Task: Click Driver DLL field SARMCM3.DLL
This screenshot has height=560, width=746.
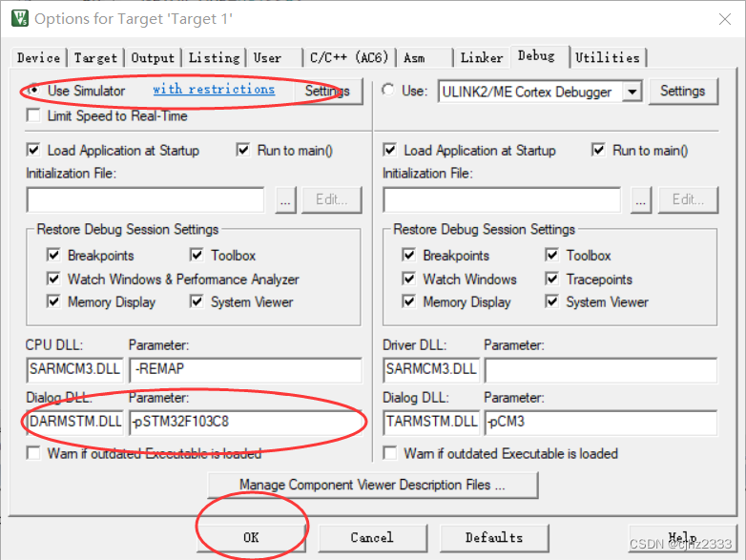Action: [x=431, y=370]
